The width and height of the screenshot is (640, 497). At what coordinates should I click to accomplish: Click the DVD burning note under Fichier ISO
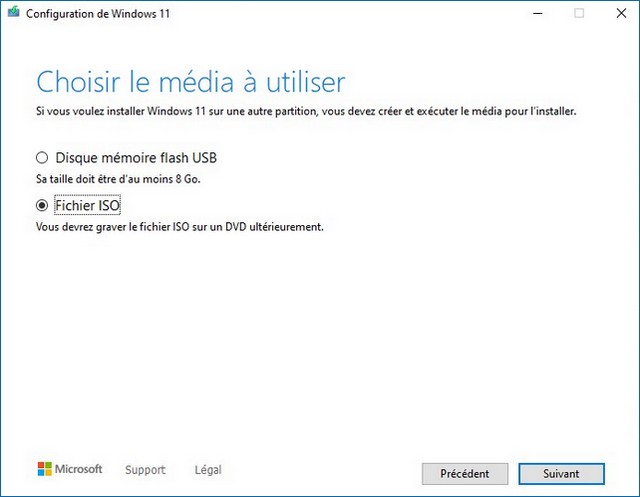[179, 227]
